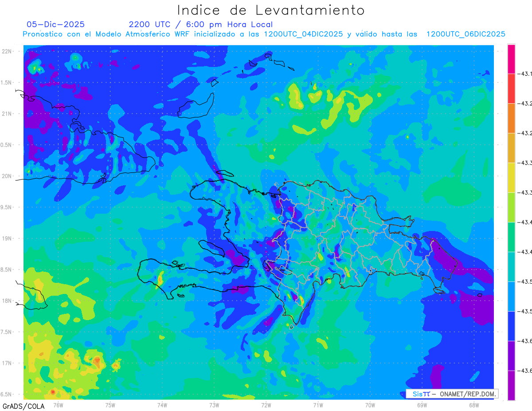Viewport: 532px width, 411px height.
Task: Click the "ONAMET/REP.DOM." label
Action: click(468, 394)
